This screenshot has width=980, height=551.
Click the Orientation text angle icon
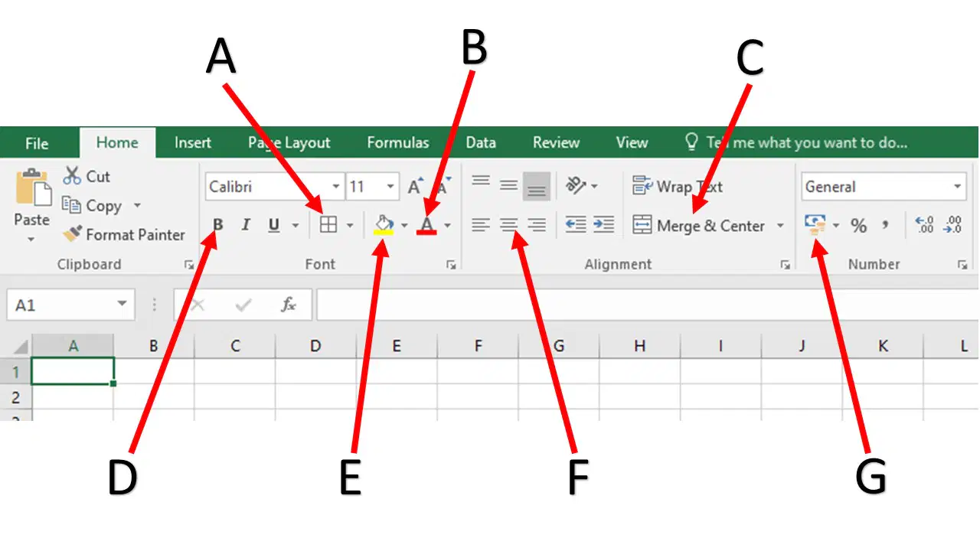tap(576, 186)
